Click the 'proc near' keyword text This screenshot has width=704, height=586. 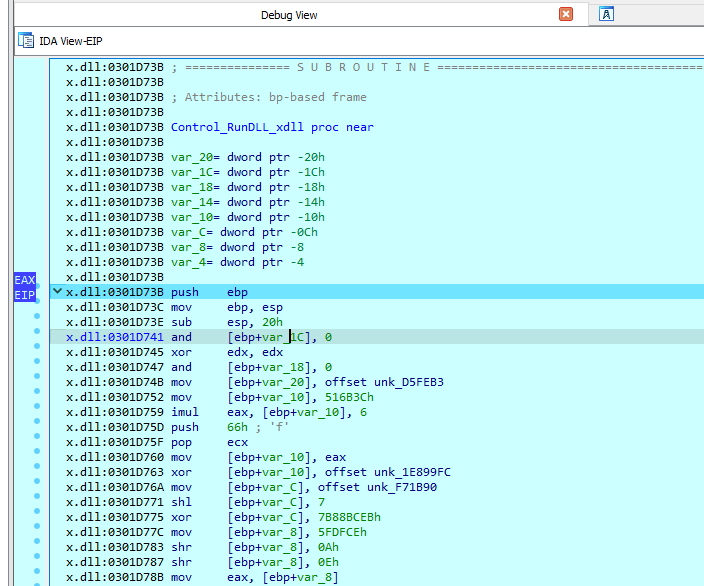(342, 127)
